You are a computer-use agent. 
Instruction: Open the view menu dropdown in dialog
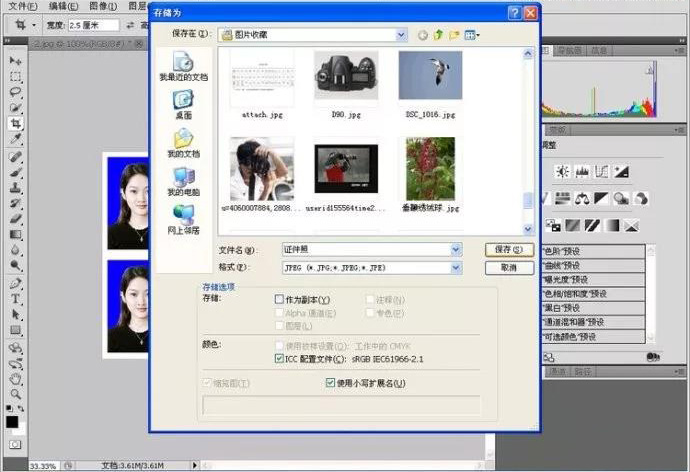[x=472, y=35]
